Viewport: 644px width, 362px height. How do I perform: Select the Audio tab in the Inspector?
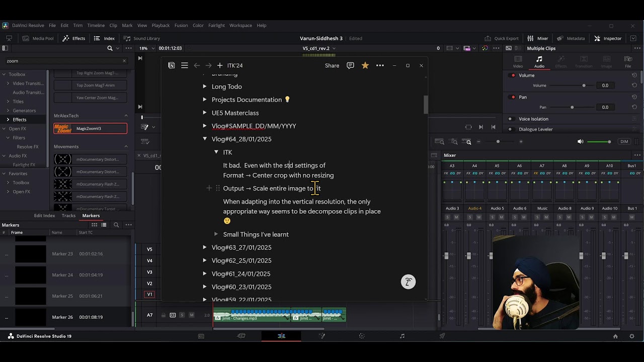point(539,62)
